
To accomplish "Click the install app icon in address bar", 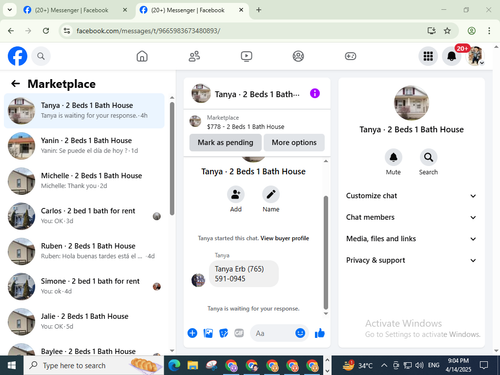I will tap(431, 31).
